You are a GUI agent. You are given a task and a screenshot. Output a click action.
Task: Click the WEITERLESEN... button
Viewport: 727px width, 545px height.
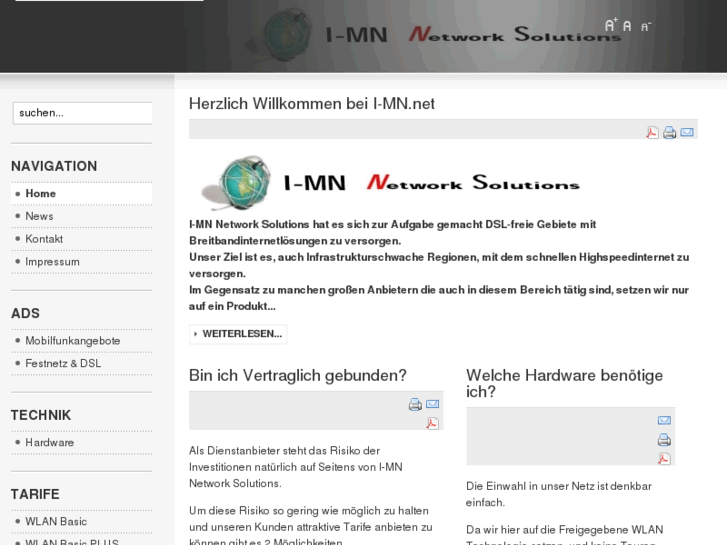238,334
